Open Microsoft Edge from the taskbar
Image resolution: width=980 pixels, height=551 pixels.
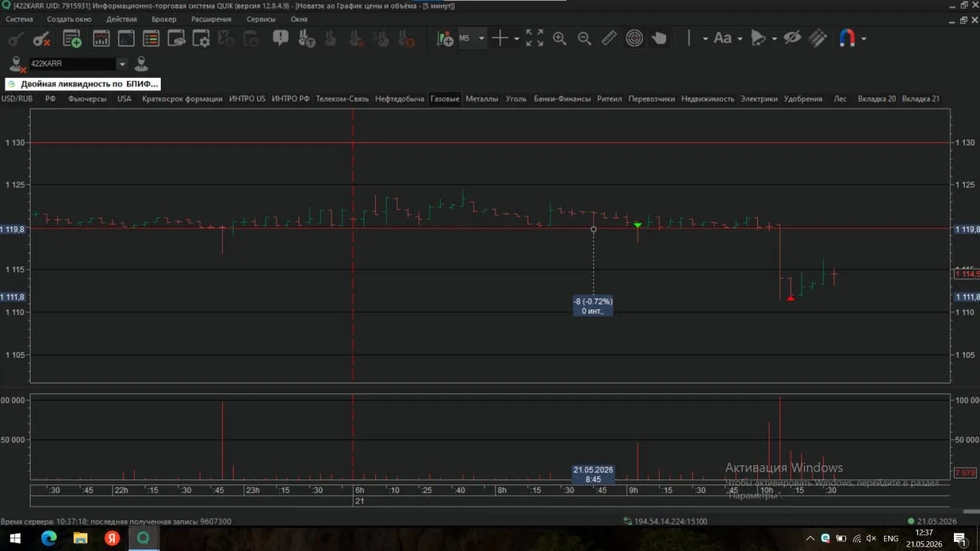click(48, 539)
